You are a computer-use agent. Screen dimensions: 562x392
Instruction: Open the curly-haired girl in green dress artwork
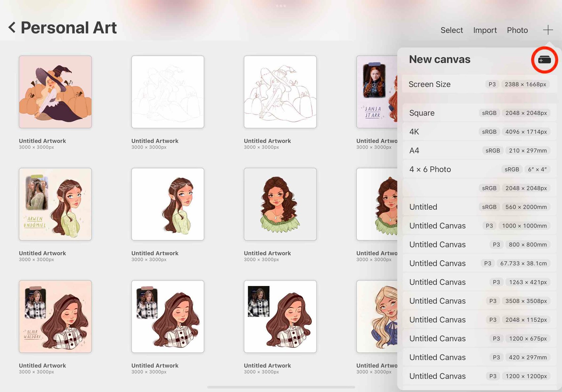(x=280, y=204)
